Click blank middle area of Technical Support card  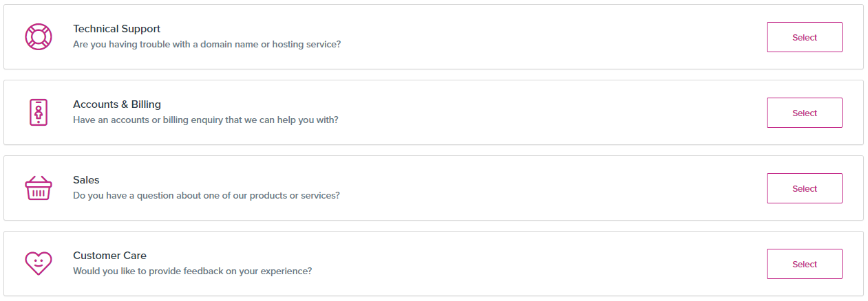coord(551,37)
